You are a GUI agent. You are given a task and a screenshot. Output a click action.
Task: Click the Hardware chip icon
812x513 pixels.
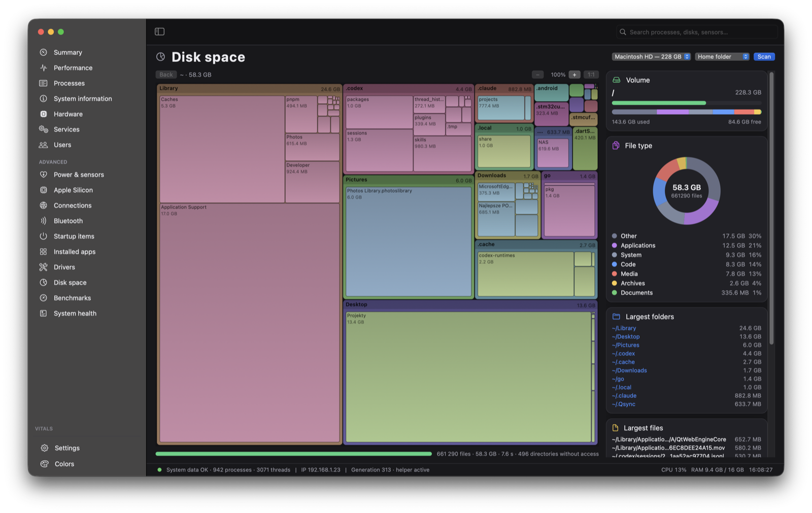click(44, 114)
